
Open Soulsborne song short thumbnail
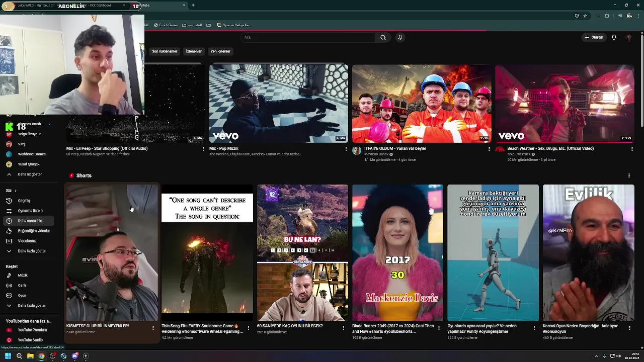click(207, 252)
